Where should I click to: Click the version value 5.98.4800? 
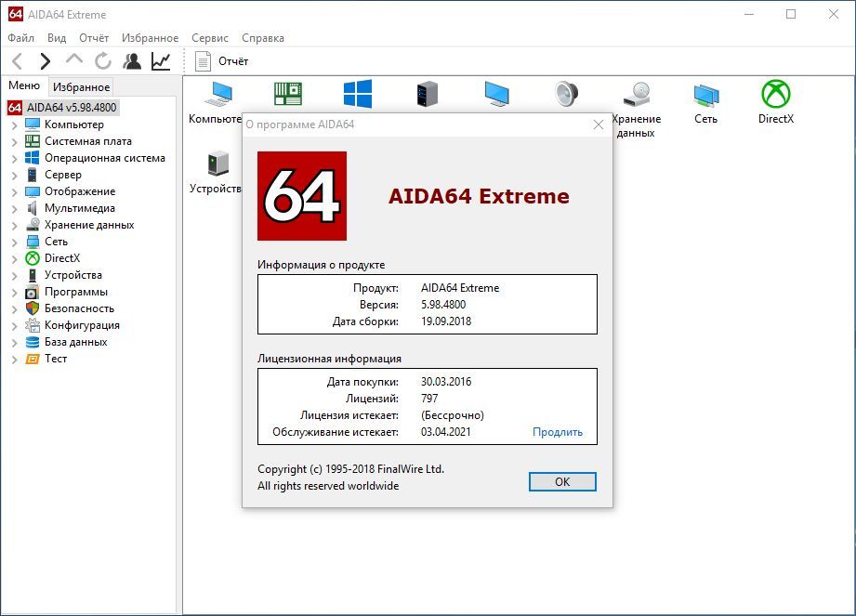click(x=443, y=305)
